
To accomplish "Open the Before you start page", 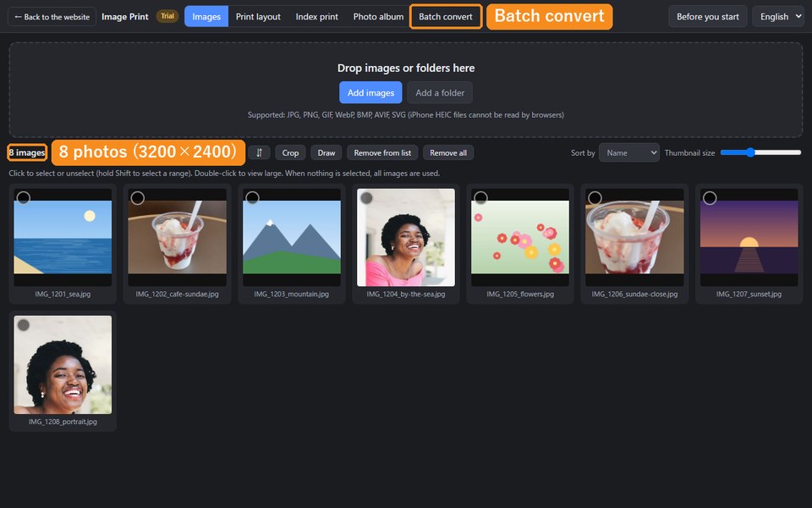I will pyautogui.click(x=707, y=17).
